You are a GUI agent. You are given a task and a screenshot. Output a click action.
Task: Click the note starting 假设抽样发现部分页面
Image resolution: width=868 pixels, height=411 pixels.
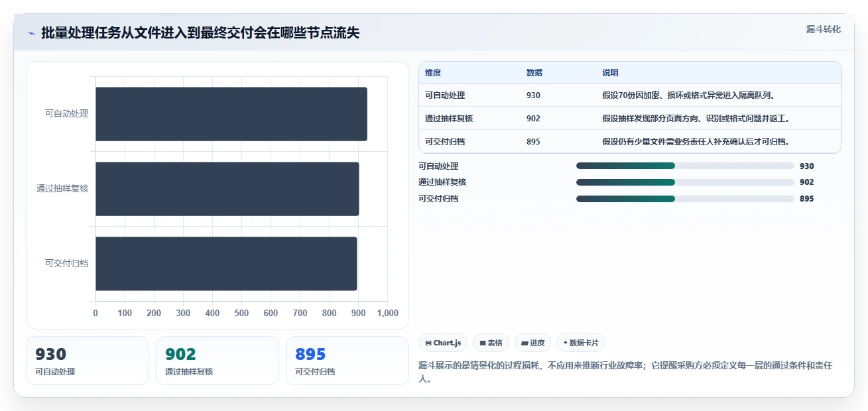pos(696,118)
